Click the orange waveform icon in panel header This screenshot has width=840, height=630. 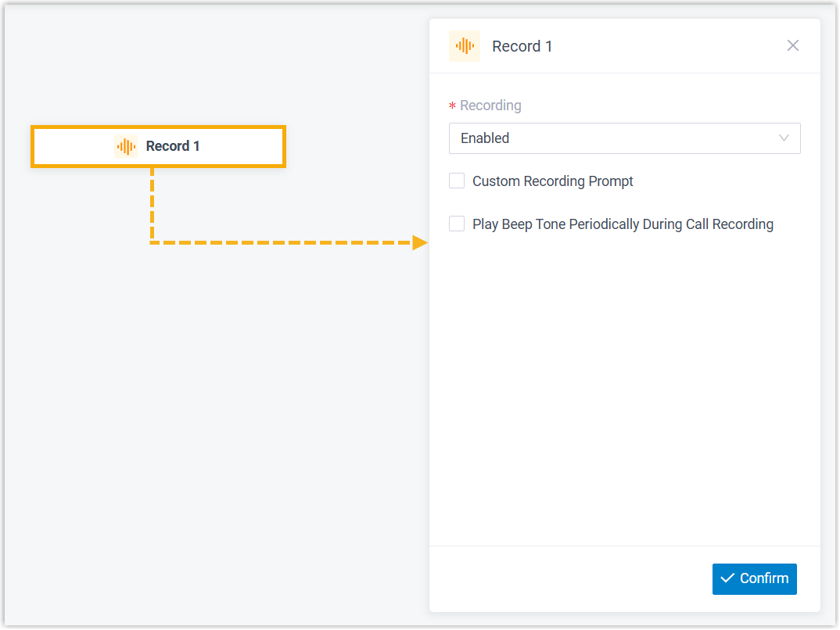[465, 46]
